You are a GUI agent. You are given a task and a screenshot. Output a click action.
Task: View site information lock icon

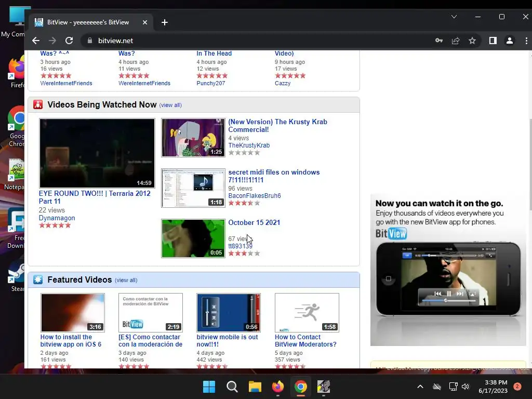tap(90, 41)
